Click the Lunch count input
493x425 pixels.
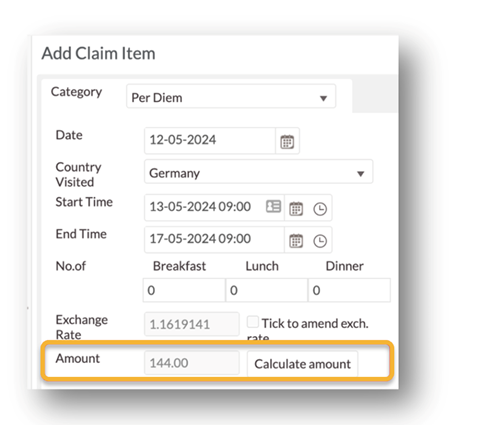267,290
